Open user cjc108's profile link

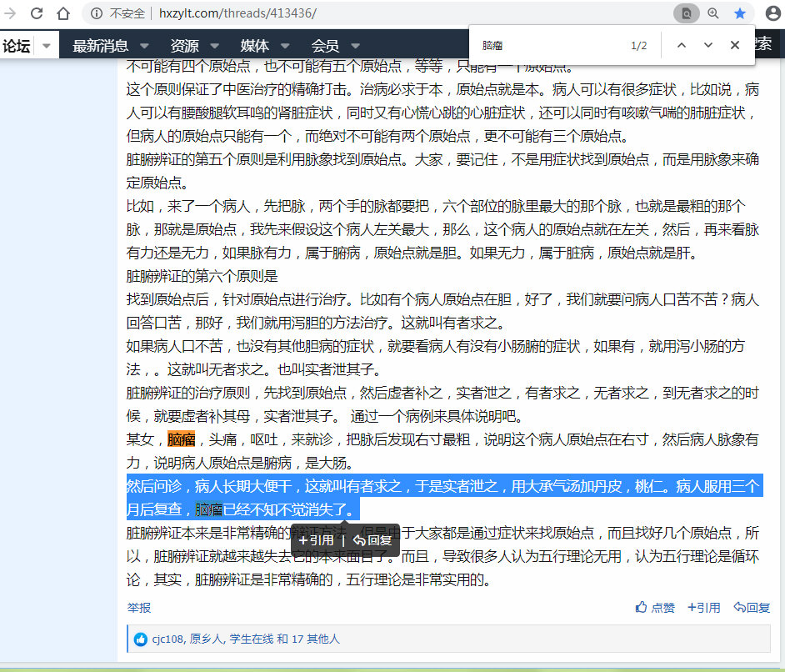coord(167,639)
